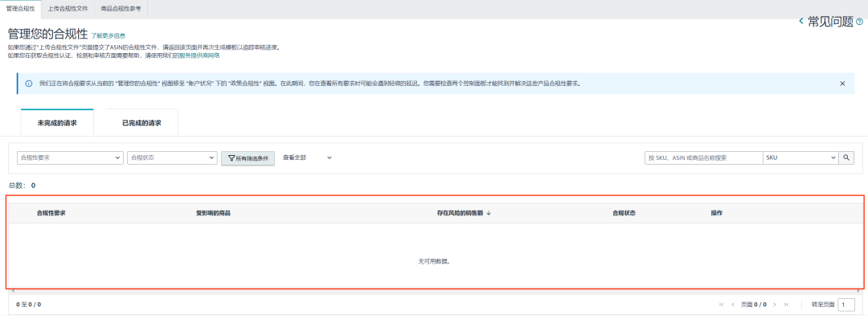Switch to the 上传合规性文件 tab

(x=68, y=9)
